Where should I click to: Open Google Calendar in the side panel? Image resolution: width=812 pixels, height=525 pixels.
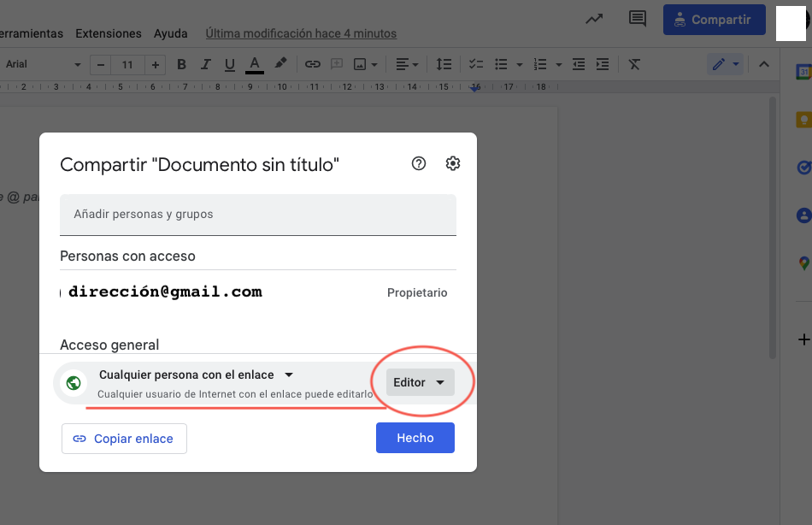[x=803, y=72]
